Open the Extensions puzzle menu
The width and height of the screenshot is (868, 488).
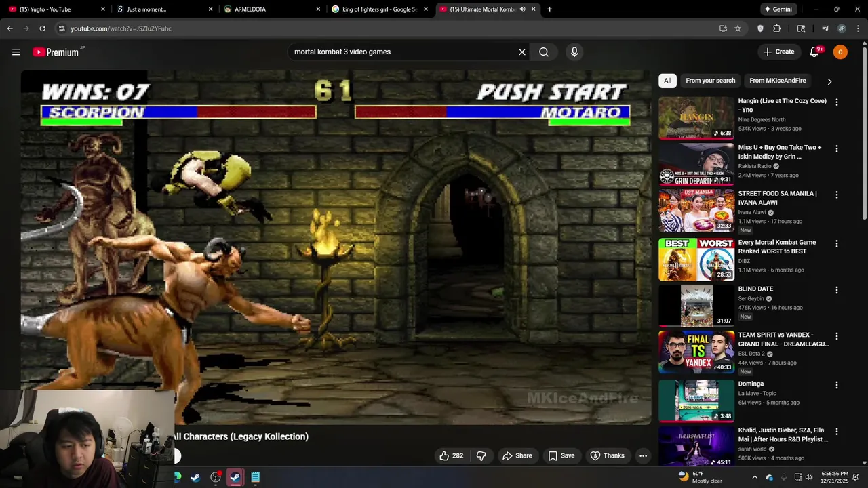click(777, 28)
